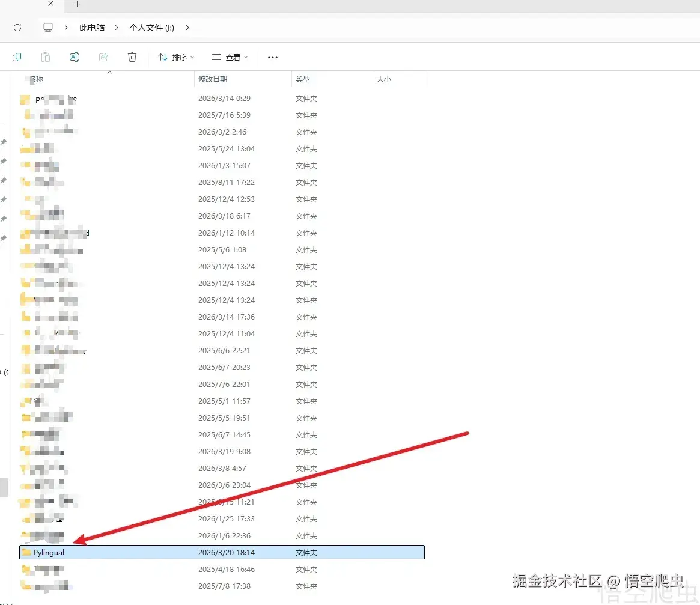Select folder row dated 2026/1/12 10:14
Screen dimensions: 700x605
[x=222, y=233]
